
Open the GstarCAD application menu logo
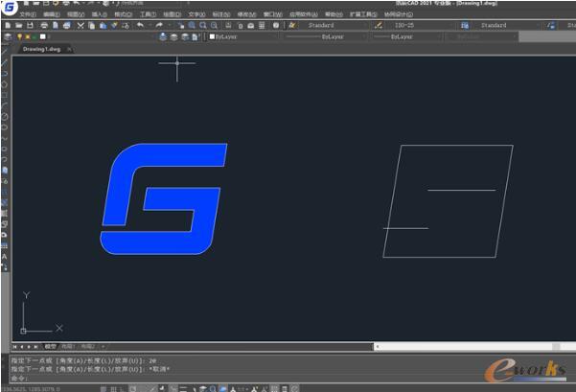10,7
